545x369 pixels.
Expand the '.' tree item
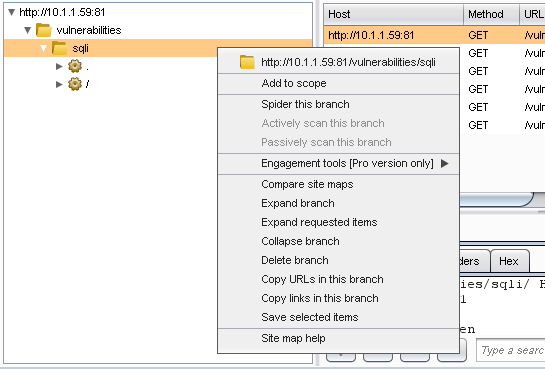coord(59,66)
